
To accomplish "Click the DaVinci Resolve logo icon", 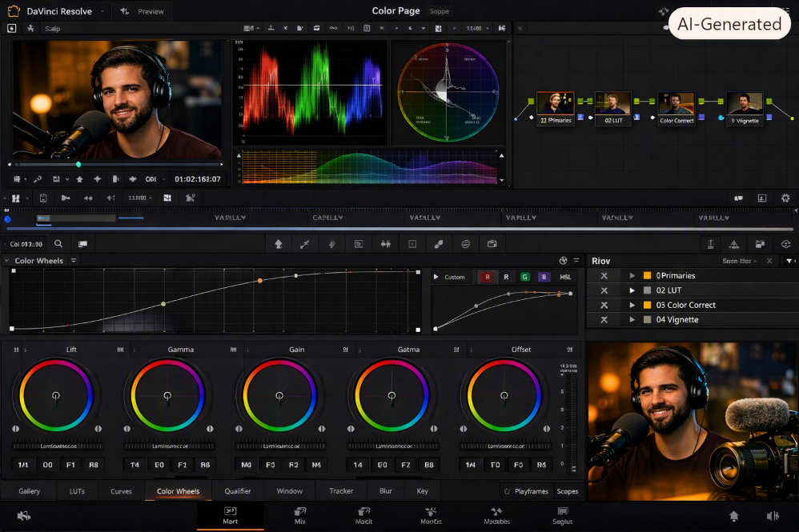I will tap(14, 10).
